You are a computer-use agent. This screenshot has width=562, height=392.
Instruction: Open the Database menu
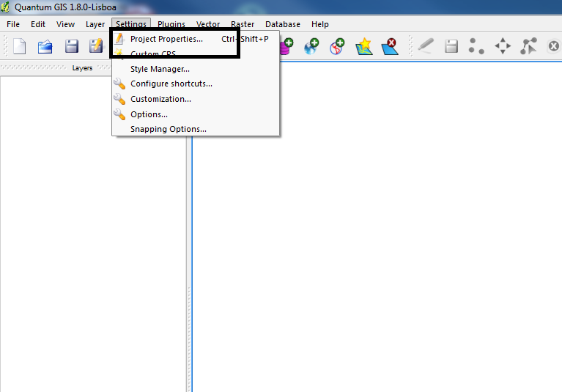click(282, 24)
